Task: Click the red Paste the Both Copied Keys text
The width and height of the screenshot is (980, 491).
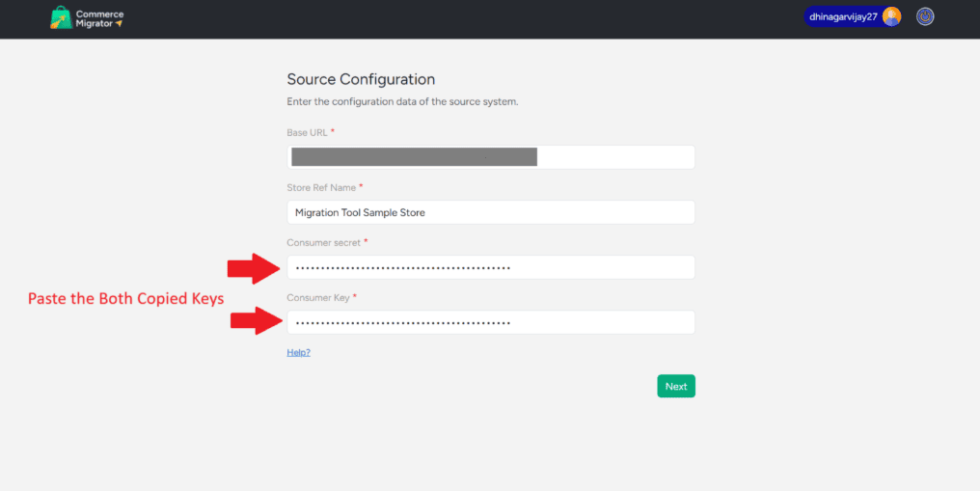Action: click(x=125, y=299)
